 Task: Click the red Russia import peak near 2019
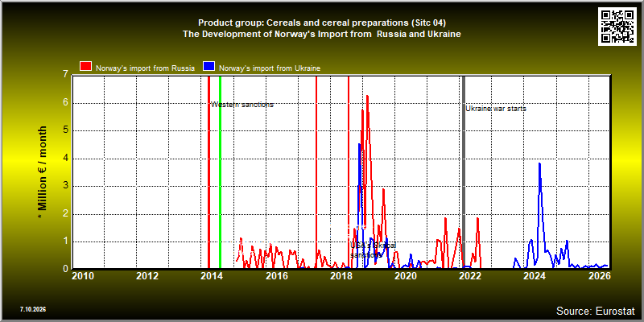pos(367,96)
